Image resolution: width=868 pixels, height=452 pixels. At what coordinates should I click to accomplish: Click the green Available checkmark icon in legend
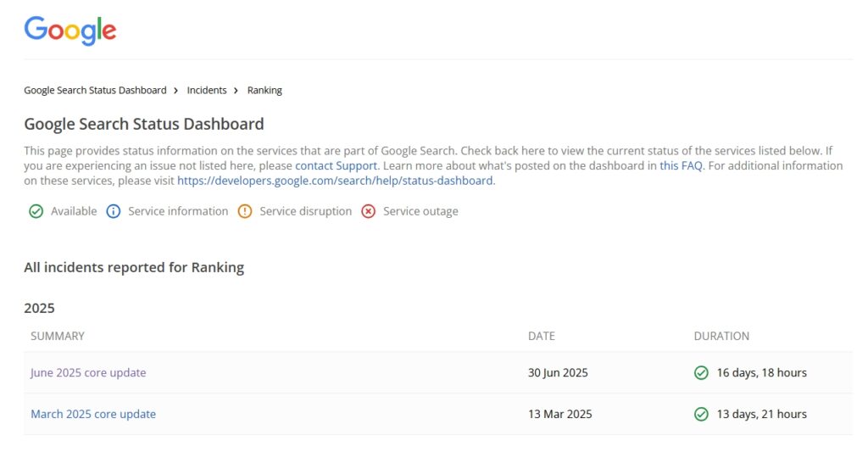(36, 212)
